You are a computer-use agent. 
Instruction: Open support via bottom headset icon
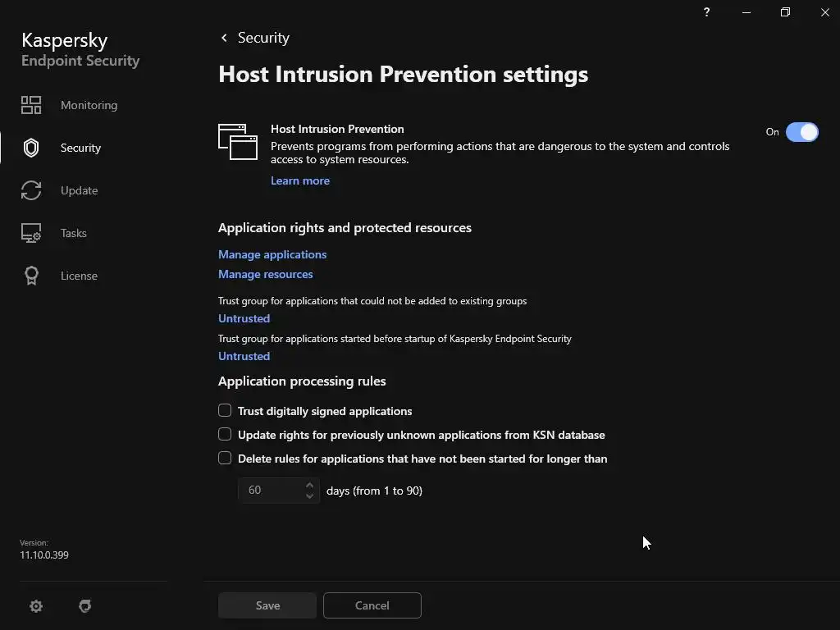click(84, 606)
